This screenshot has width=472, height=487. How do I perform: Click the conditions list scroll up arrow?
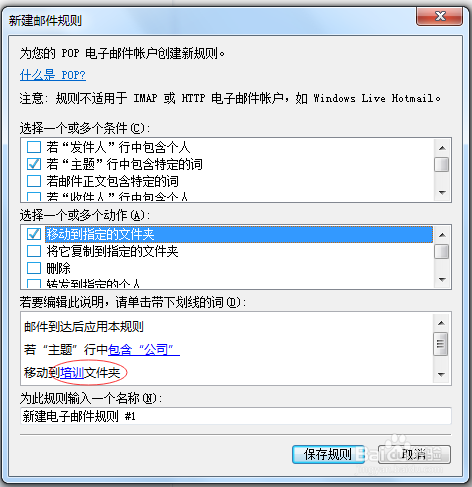[x=442, y=148]
